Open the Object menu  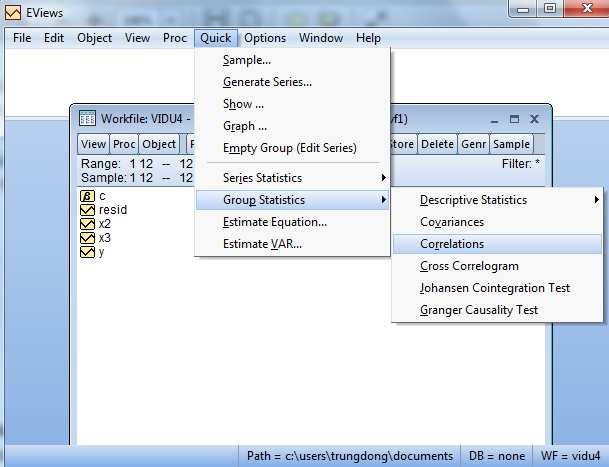(94, 38)
